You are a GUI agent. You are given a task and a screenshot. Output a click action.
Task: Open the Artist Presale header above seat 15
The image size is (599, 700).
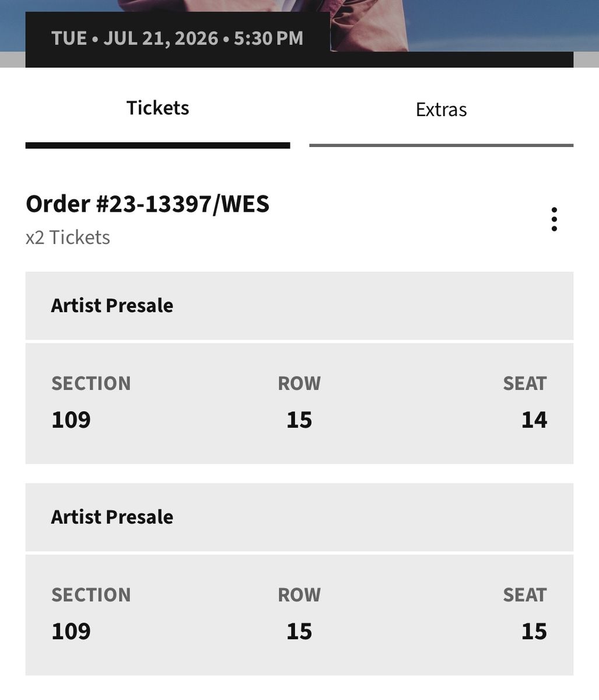pyautogui.click(x=112, y=517)
